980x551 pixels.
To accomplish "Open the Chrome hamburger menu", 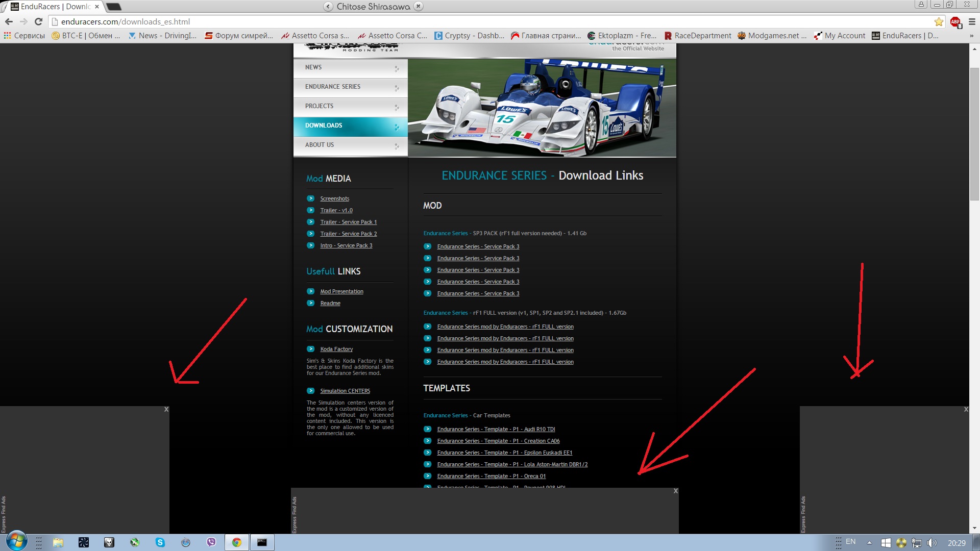I will click(972, 21).
